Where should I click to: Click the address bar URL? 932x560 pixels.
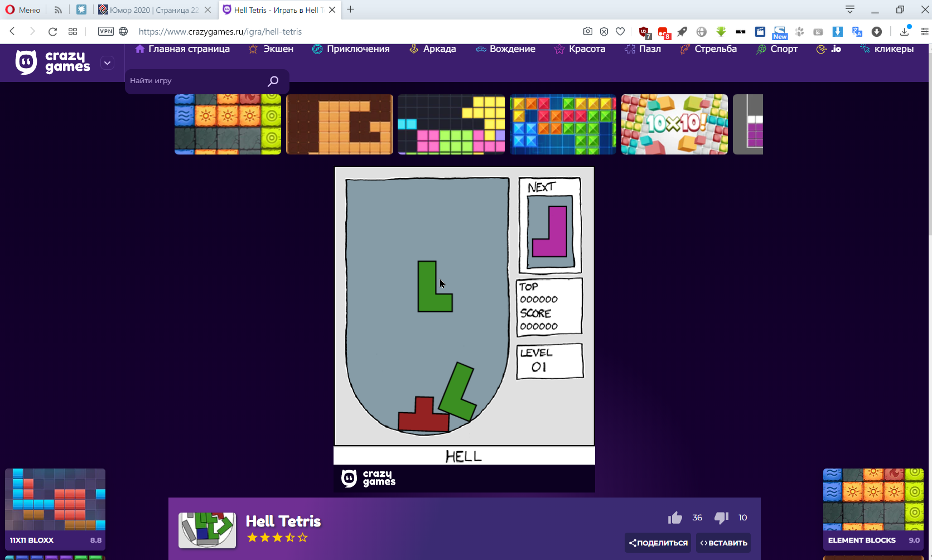pos(220,32)
